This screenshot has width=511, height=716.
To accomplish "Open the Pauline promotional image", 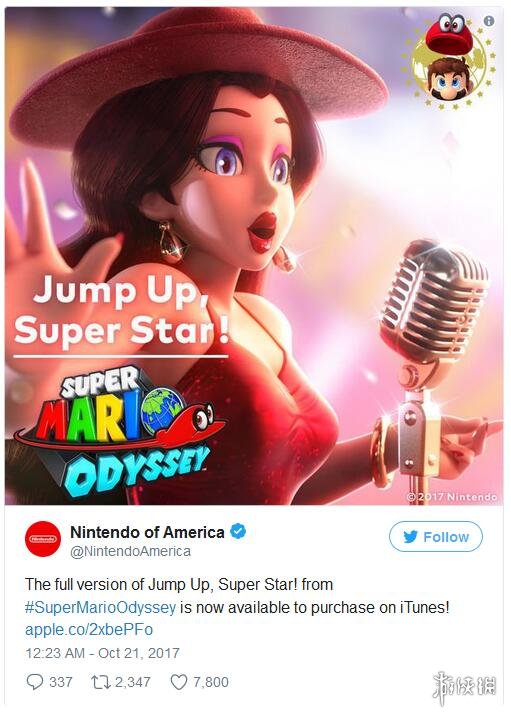I will pos(254,256).
